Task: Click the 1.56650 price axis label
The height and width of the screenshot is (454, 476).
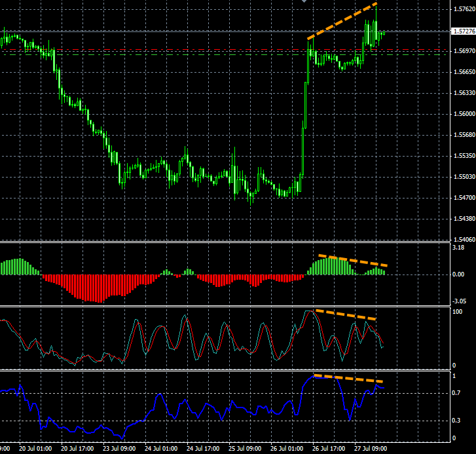Action: coord(464,72)
